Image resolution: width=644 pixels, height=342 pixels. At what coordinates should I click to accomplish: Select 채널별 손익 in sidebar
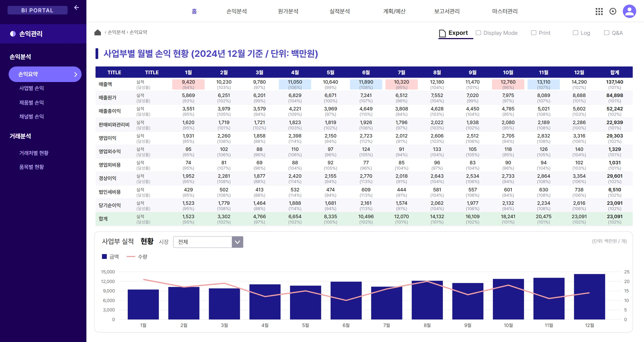point(31,117)
